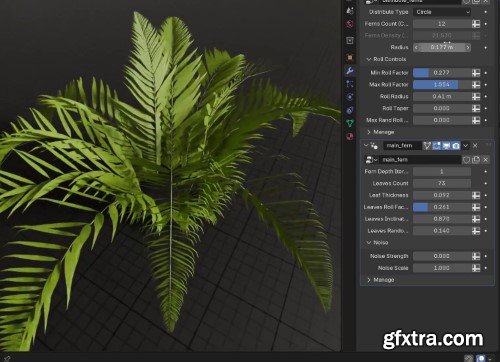Toggle attribute input for Ferns Count
This screenshot has width=500, height=362.
(x=476, y=24)
